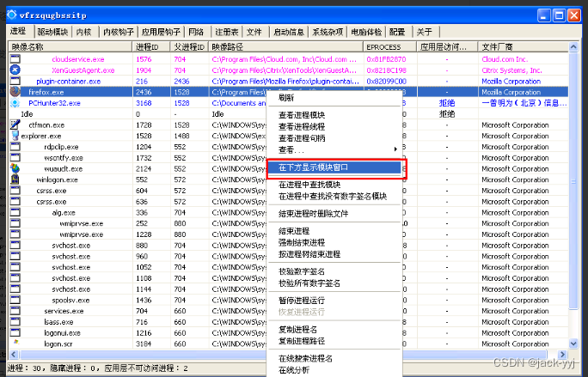Screen dimensions: 588x377
Task: Select 查看进程线程 menu entry
Action: point(334,126)
